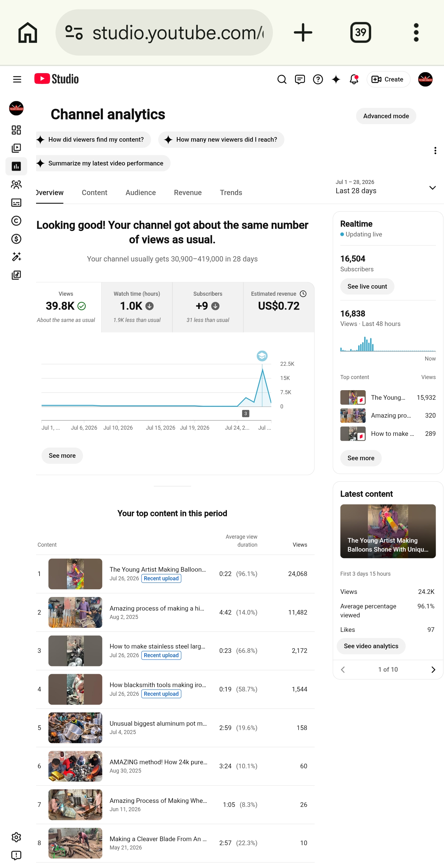Open 'AMAZING method! How 24k pure…' video row

[x=175, y=766]
